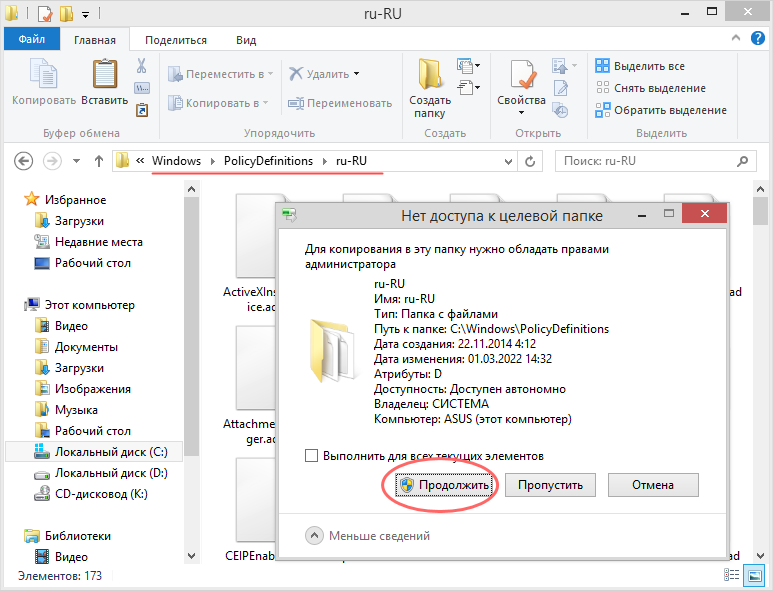Image resolution: width=773 pixels, height=591 pixels.
Task: Click the Edit icon in the Open group
Action: 561,88
